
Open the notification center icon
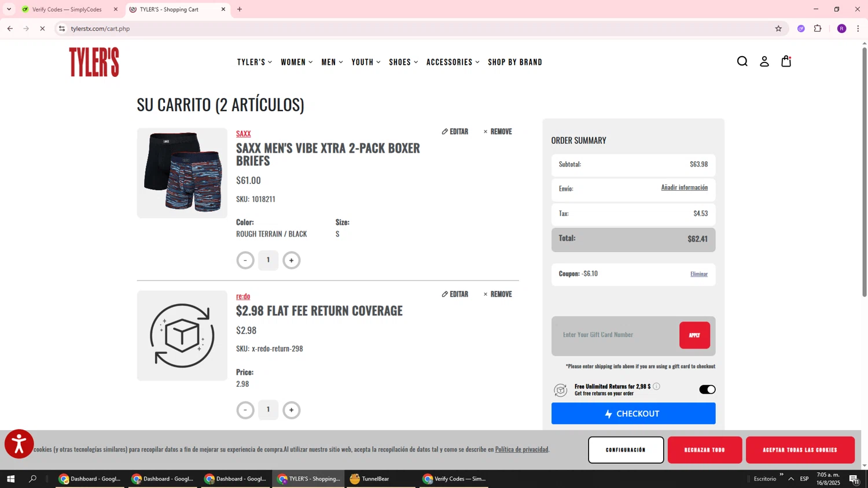(854, 479)
